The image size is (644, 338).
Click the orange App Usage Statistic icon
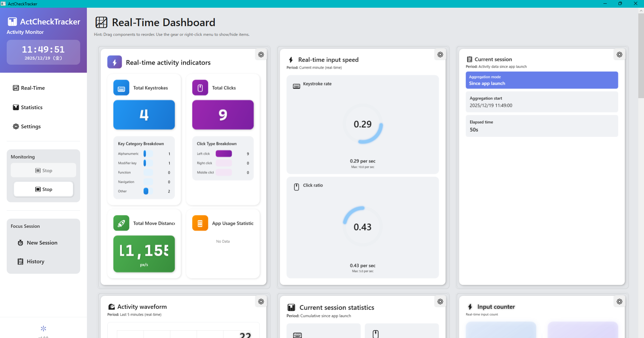[x=200, y=223]
